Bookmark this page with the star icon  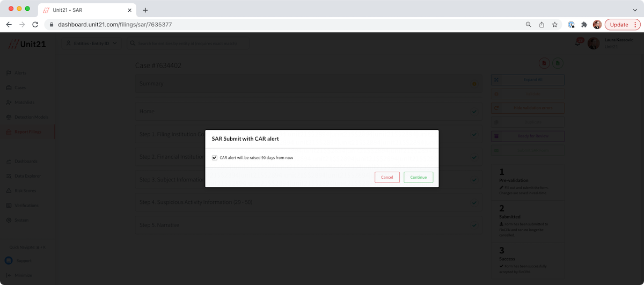pyautogui.click(x=555, y=25)
